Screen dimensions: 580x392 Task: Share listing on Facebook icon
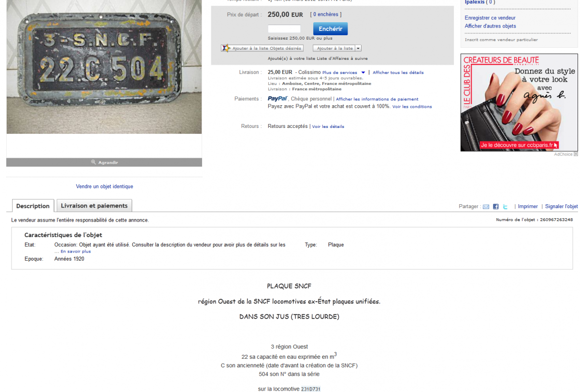(495, 207)
